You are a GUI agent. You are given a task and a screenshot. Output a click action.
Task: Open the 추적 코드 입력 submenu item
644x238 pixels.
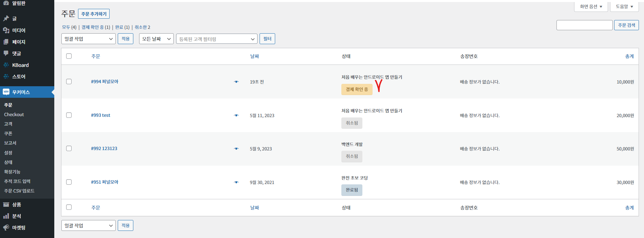(x=17, y=181)
